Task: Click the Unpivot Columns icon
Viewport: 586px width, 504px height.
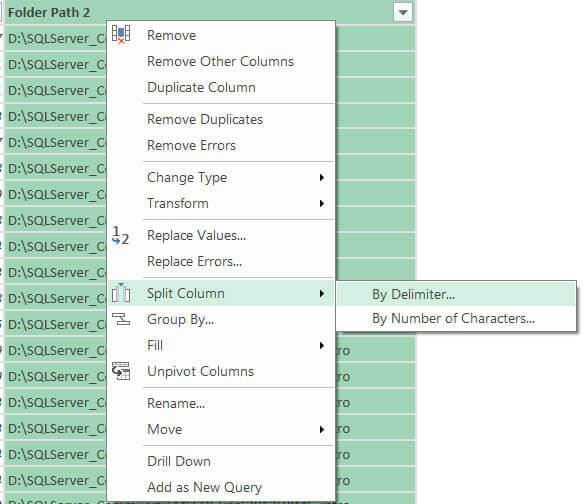Action: 121,371
